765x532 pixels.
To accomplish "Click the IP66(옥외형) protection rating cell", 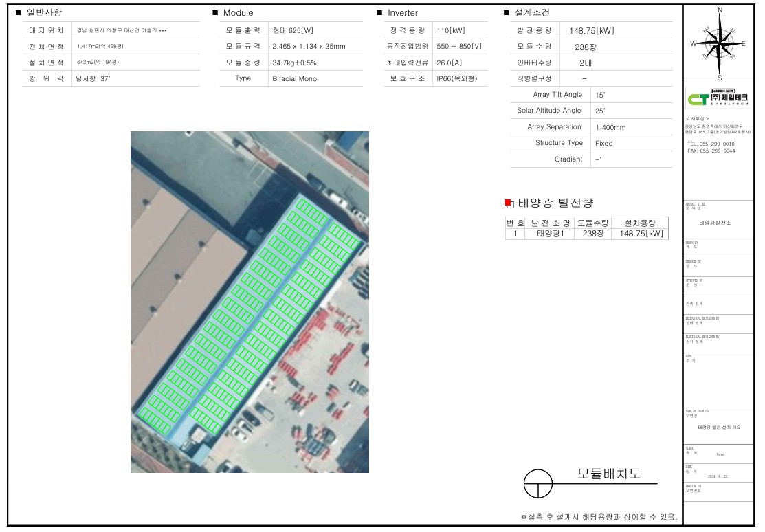I will coord(458,79).
